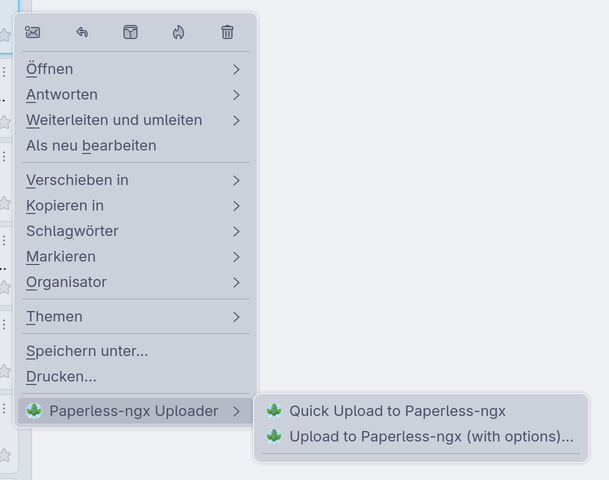Expand the Schlagwörter submenu arrow
This screenshot has width=609, height=480.
point(236,231)
